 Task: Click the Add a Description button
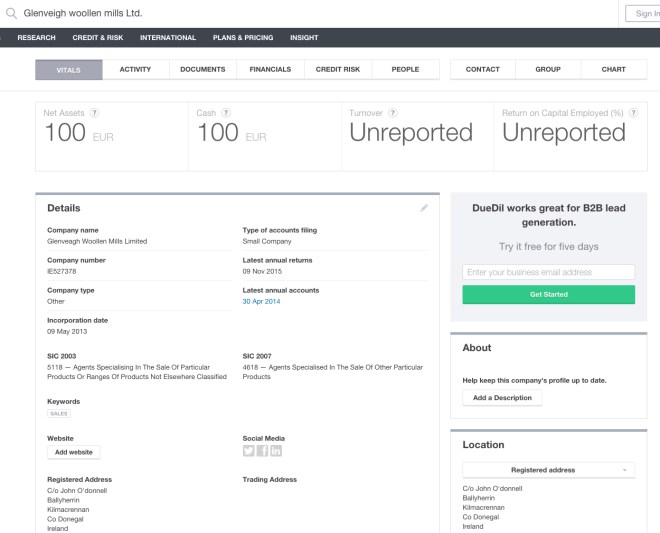click(x=502, y=398)
